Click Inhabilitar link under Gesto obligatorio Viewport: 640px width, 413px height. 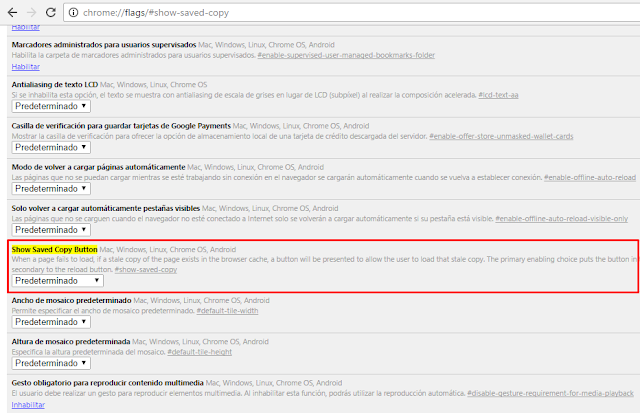pyautogui.click(x=28, y=405)
